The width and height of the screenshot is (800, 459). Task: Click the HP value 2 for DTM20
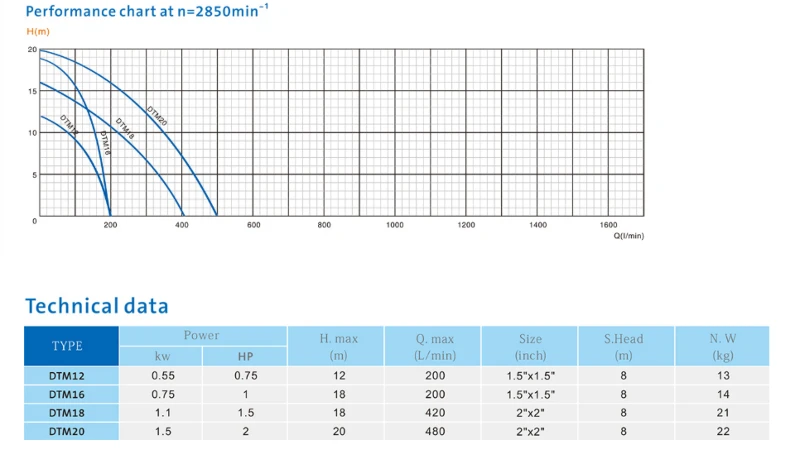[245, 431]
